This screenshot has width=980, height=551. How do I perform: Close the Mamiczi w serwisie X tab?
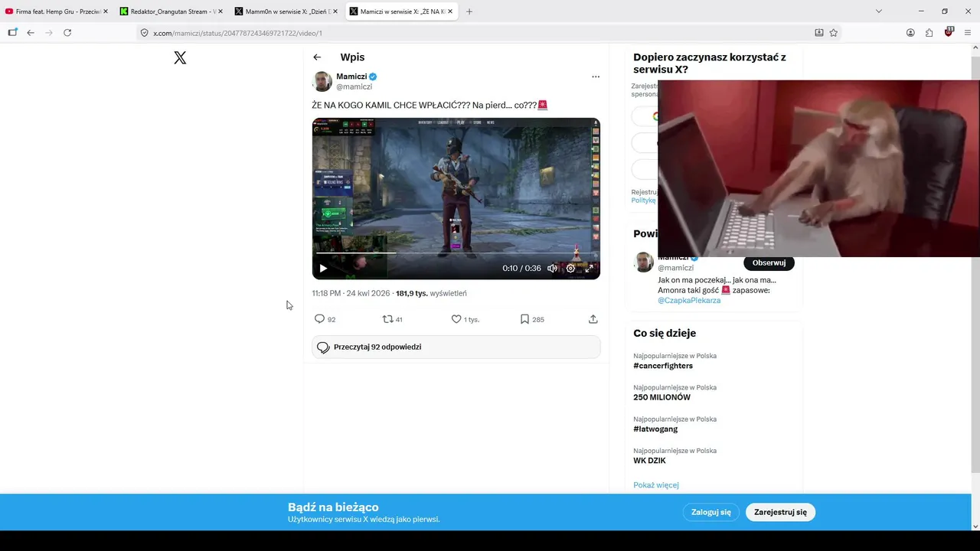click(450, 11)
